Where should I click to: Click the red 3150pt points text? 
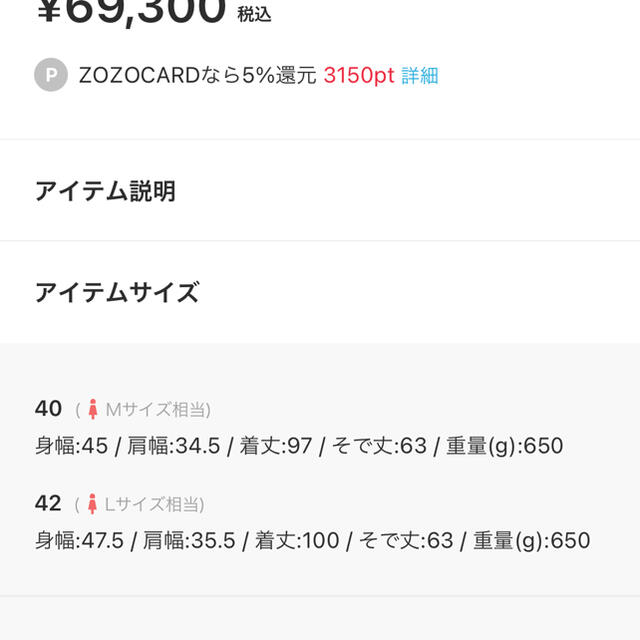359,76
